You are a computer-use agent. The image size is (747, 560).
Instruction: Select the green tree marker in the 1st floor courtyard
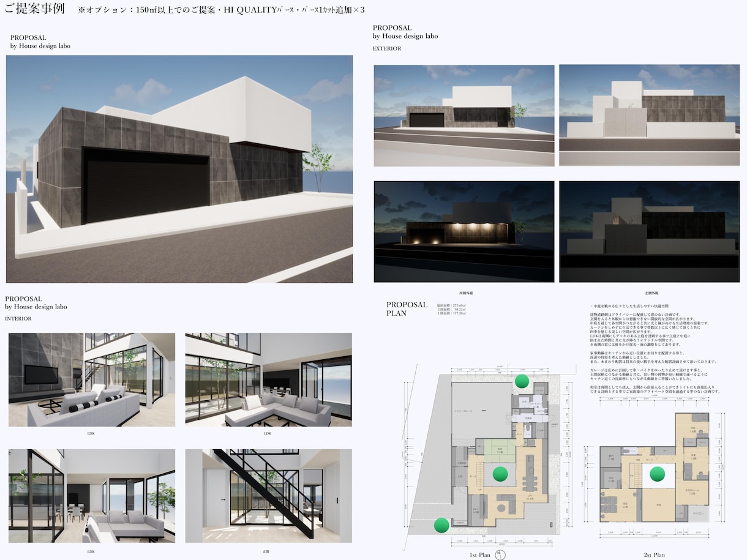coord(501,473)
